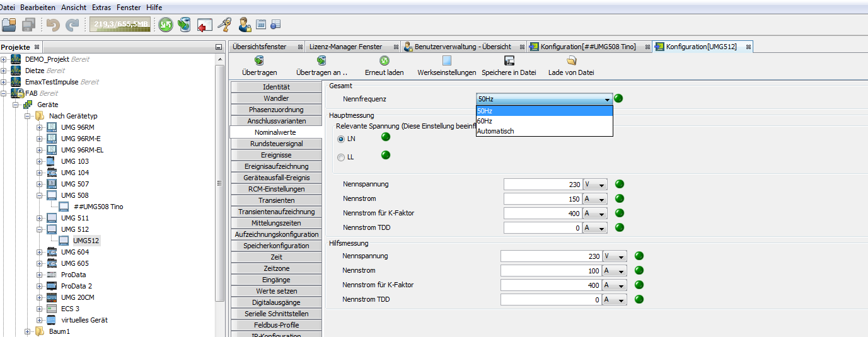Open the Extras menu
Screen dimensions: 868x337
101,8
